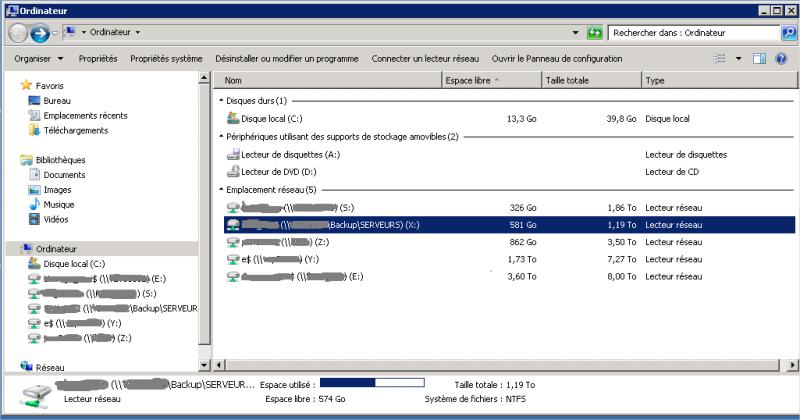Image resolution: width=800 pixels, height=420 pixels.
Task: Click Connecter un lecteur réseau
Action: 425,59
